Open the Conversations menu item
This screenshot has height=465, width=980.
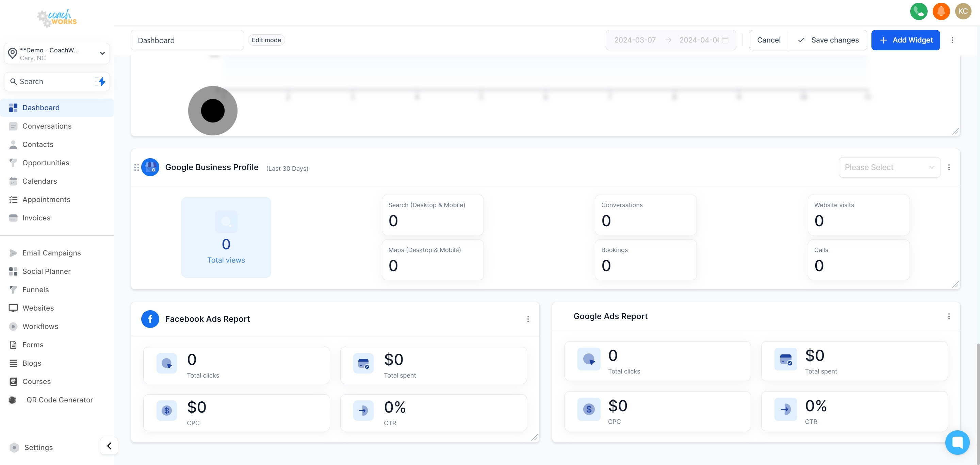[47, 126]
